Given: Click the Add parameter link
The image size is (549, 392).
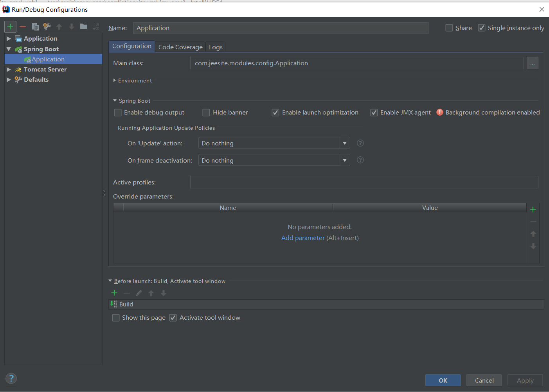Looking at the screenshot, I should [303, 238].
